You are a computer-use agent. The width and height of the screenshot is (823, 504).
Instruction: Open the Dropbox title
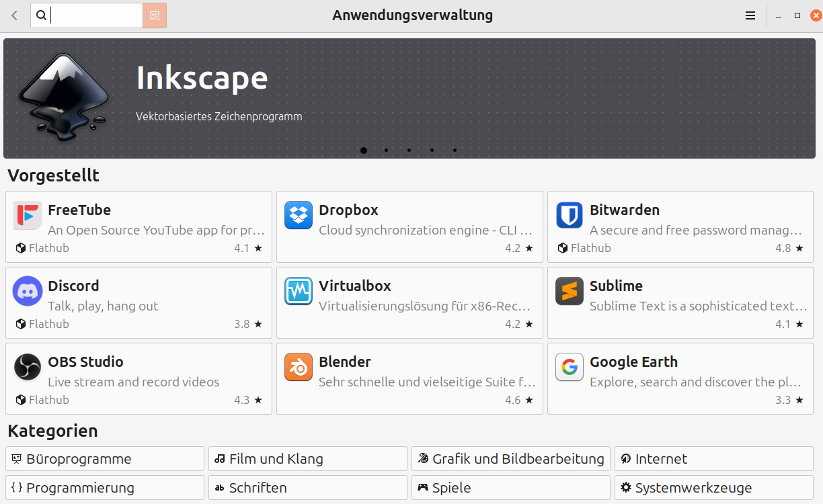[x=348, y=210]
